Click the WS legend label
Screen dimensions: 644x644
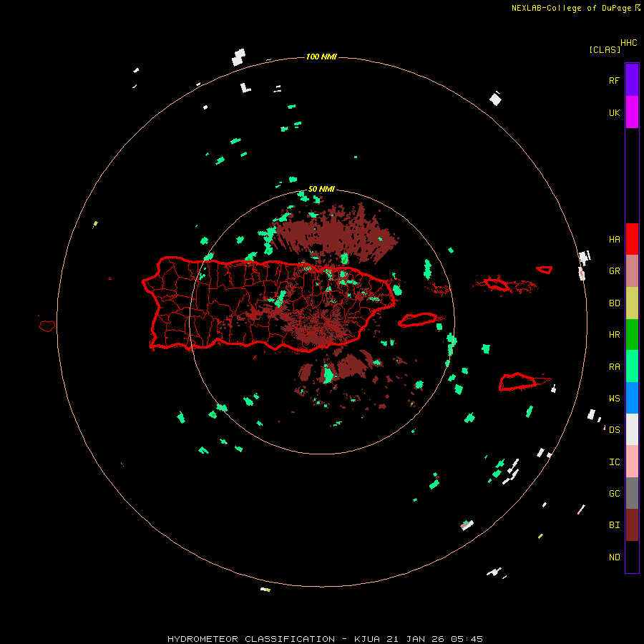click(x=614, y=399)
